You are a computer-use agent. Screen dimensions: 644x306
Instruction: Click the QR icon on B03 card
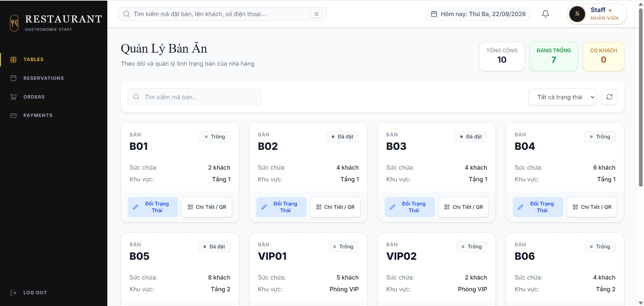tap(447, 207)
